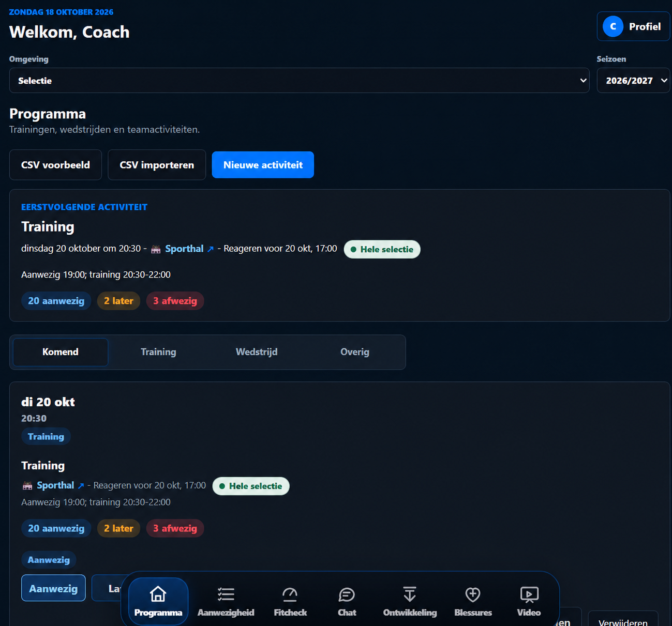The image size is (672, 626).
Task: Click the small Aanwezig status tag
Action: click(49, 560)
